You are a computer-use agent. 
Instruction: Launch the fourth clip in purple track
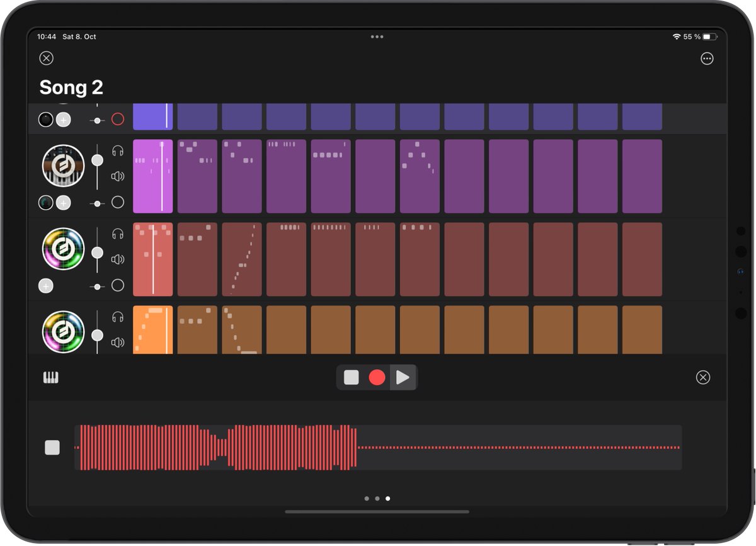[x=286, y=176]
